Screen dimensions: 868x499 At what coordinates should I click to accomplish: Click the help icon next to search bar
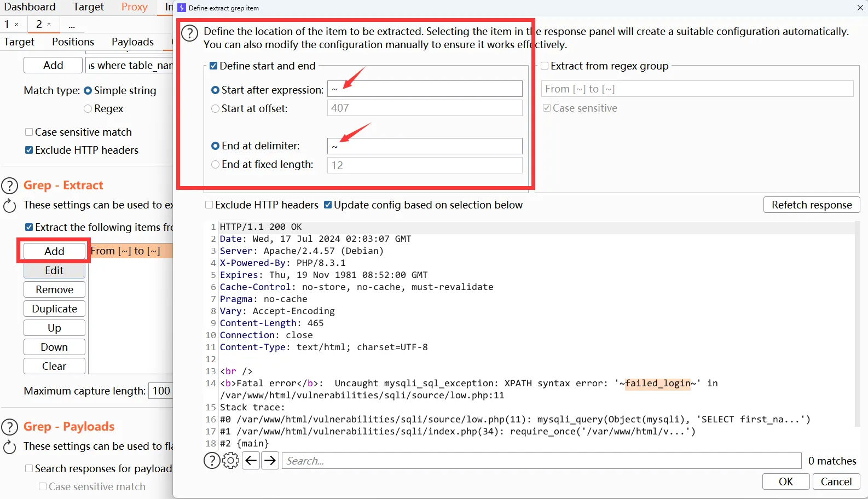(x=212, y=461)
